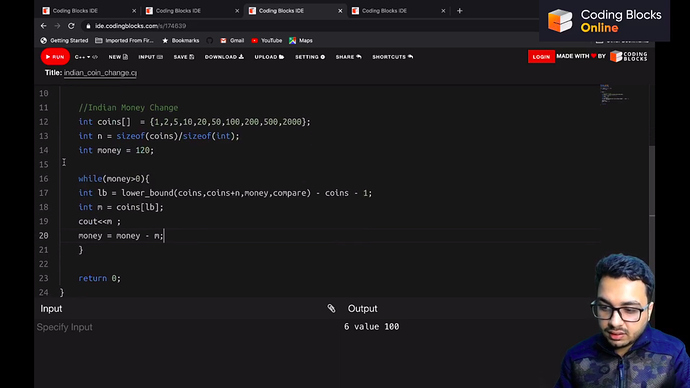Image resolution: width=690 pixels, height=388 pixels.
Task: Open the Gmail bookmark
Action: coord(232,40)
